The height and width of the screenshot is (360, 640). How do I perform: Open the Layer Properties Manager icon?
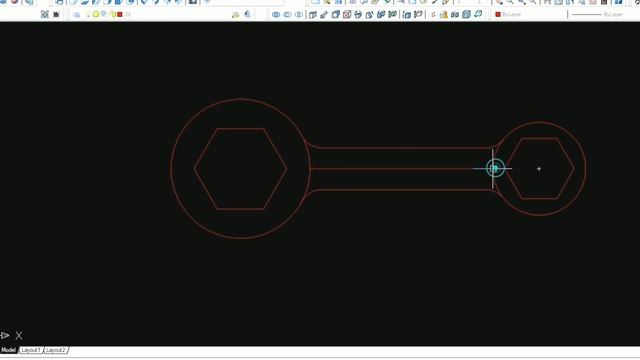coord(76,15)
